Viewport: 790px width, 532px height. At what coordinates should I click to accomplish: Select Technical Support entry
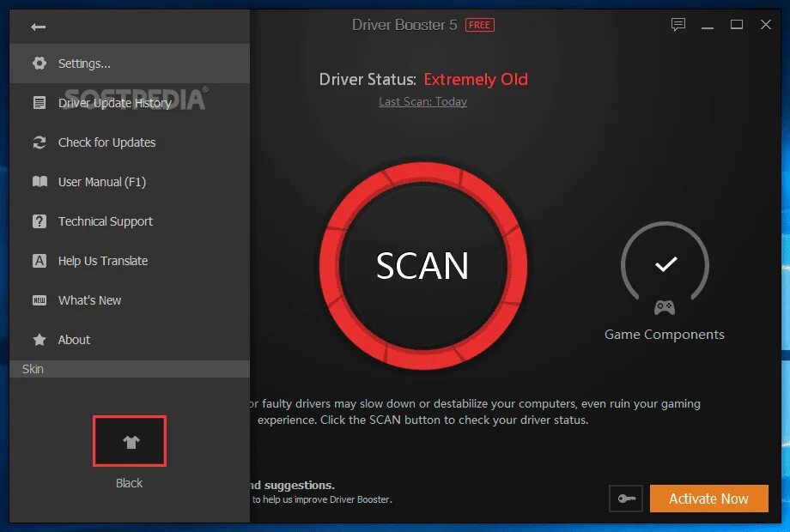pos(130,221)
